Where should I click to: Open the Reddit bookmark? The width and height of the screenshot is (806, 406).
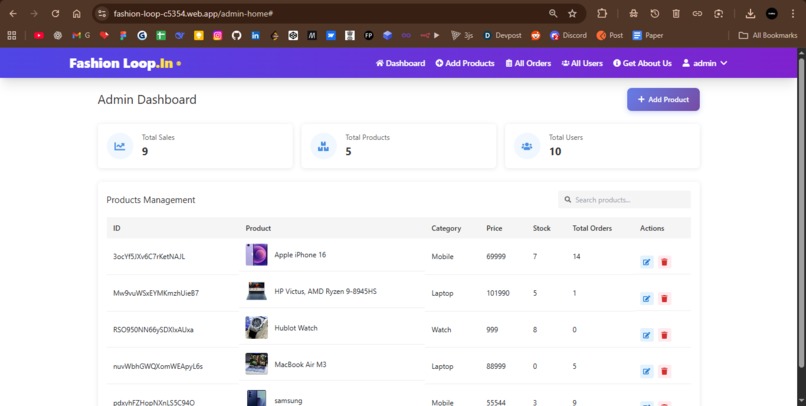pyautogui.click(x=536, y=35)
